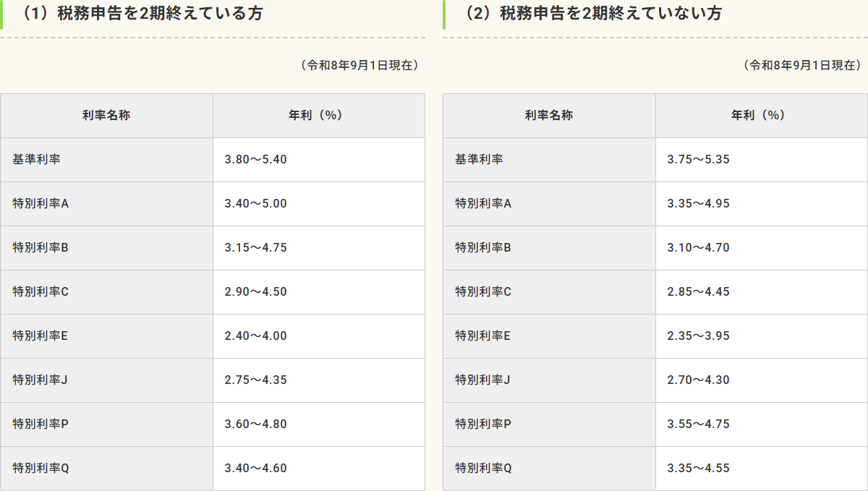Viewport: 868px width, 491px height.
Task: Select the rate value 3.40～5.00
Action: pos(256,203)
